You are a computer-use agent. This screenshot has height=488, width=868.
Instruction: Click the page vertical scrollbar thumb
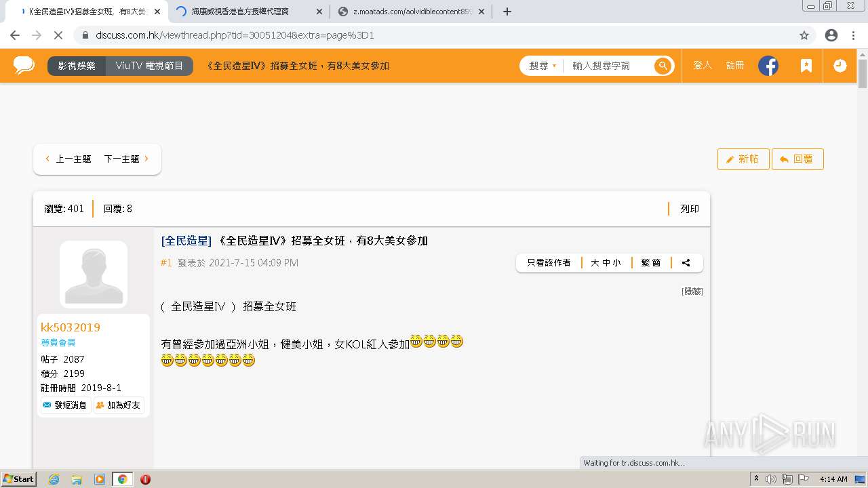coord(863,74)
